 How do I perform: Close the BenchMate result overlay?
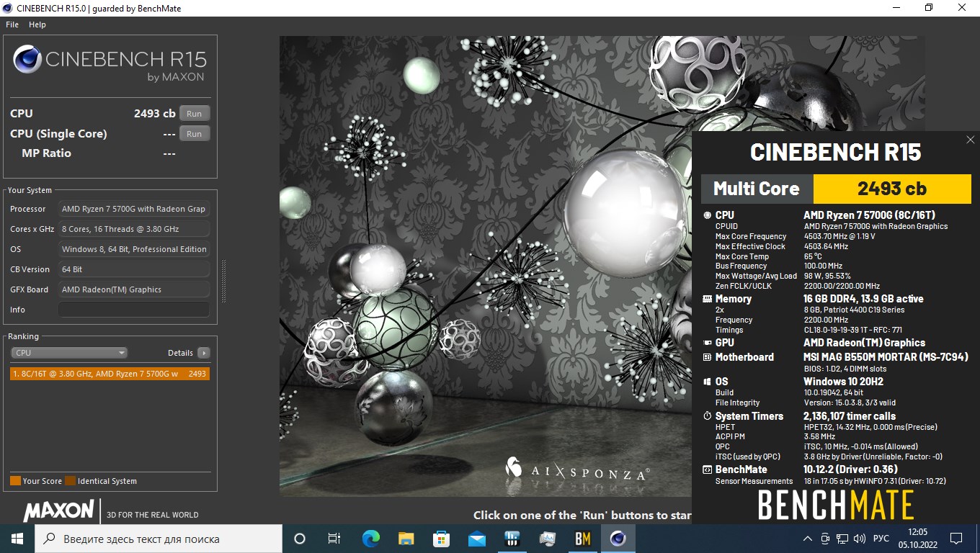pos(970,140)
